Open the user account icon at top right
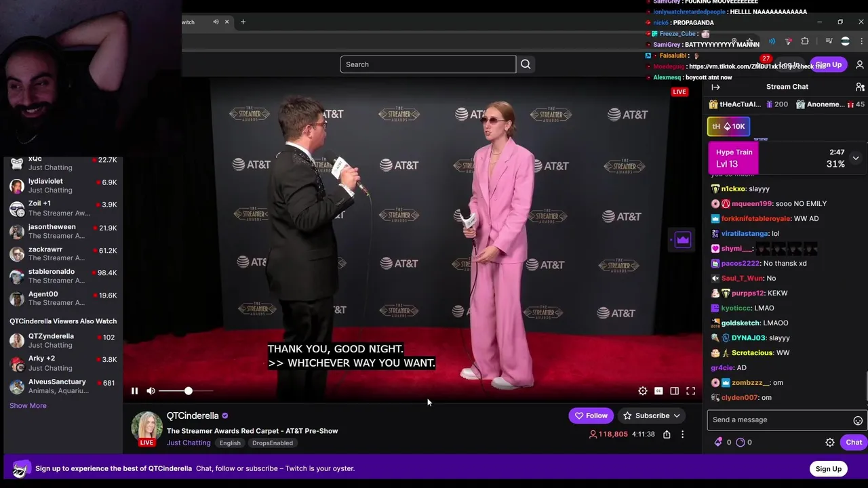Image resolution: width=868 pixels, height=488 pixels. (860, 64)
